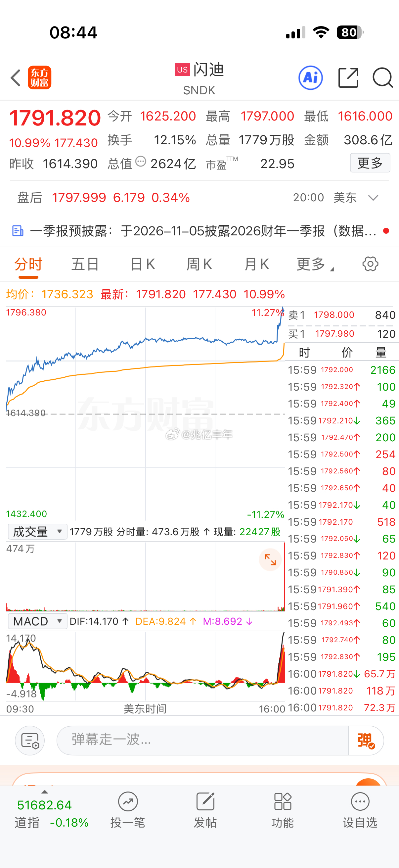Tap the 1791.820 large current price
The image size is (399, 868).
[55, 118]
